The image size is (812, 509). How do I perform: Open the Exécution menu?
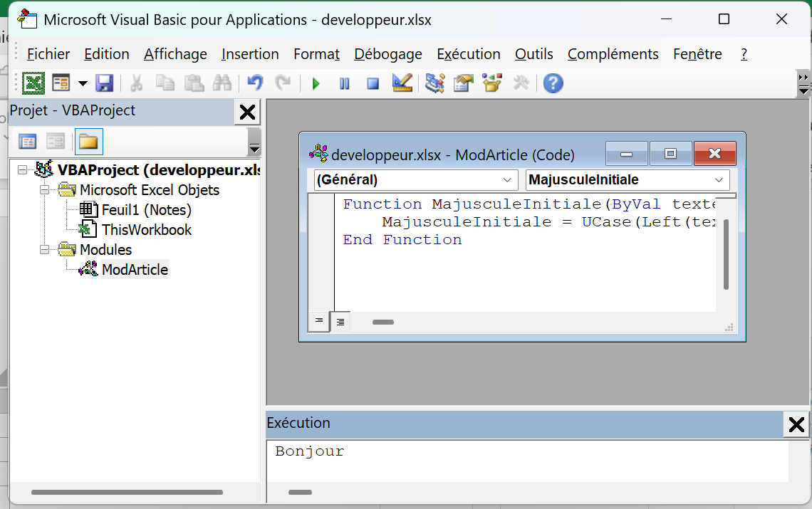point(469,54)
